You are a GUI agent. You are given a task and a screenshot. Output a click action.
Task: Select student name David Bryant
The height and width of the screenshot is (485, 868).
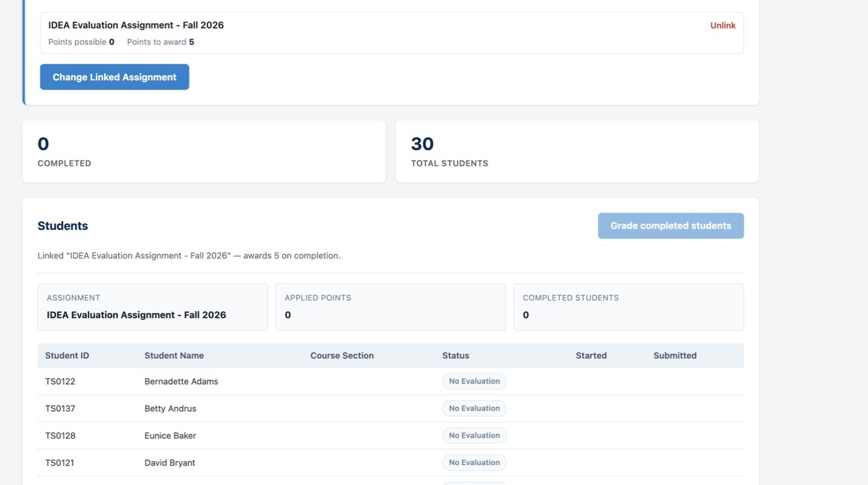170,463
